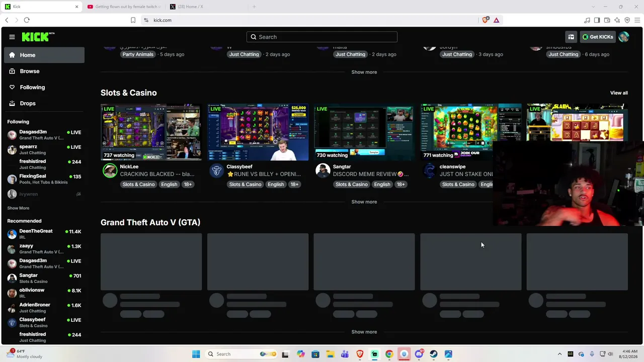644x362 pixels.
Task: Click View all for Slots & Casino
Action: click(x=619, y=93)
